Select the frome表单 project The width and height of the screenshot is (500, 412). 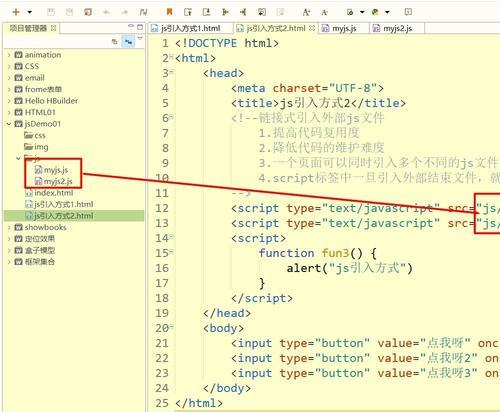pos(43,89)
